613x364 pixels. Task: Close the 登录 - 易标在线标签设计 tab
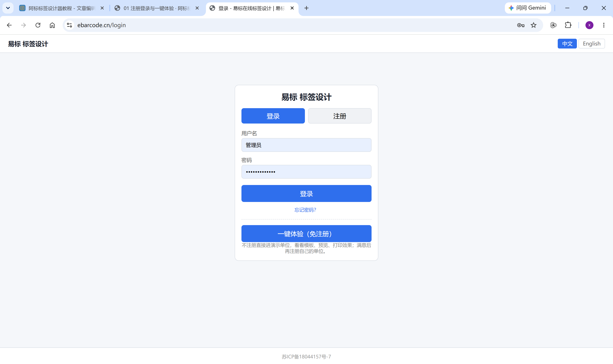pos(292,8)
